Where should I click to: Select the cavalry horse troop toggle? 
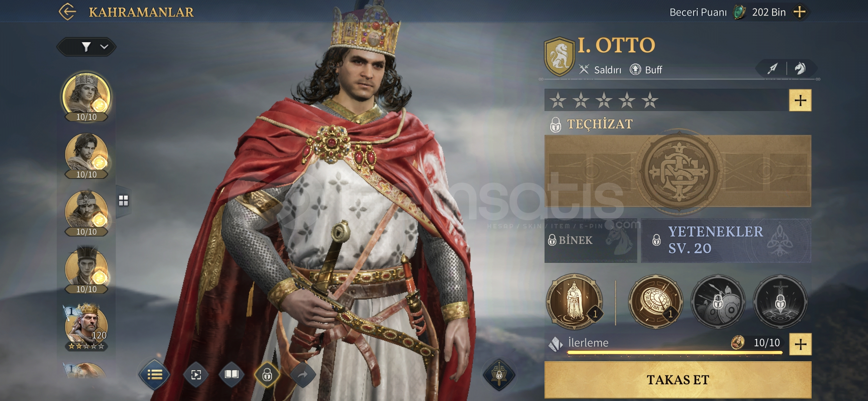pyautogui.click(x=800, y=69)
